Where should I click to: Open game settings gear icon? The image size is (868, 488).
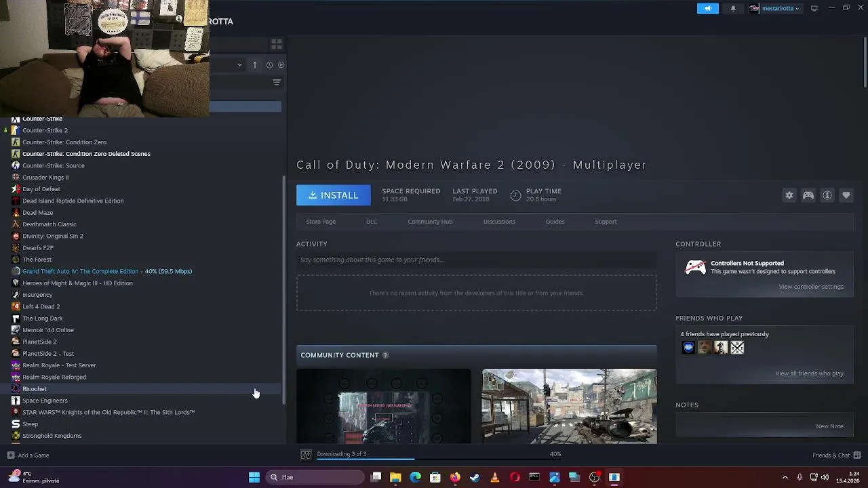(789, 195)
